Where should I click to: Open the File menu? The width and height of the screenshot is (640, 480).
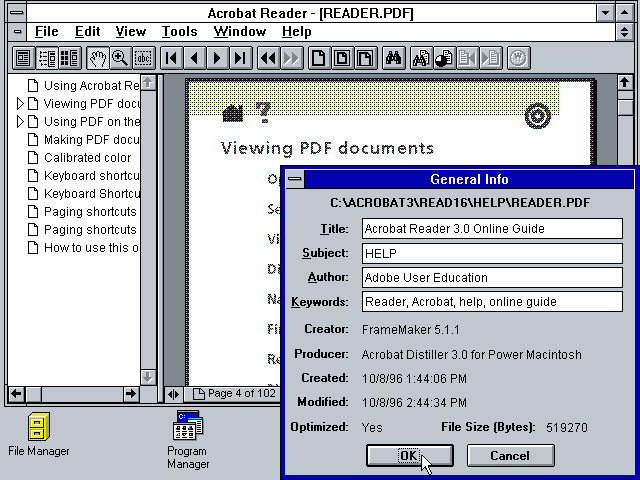point(46,31)
